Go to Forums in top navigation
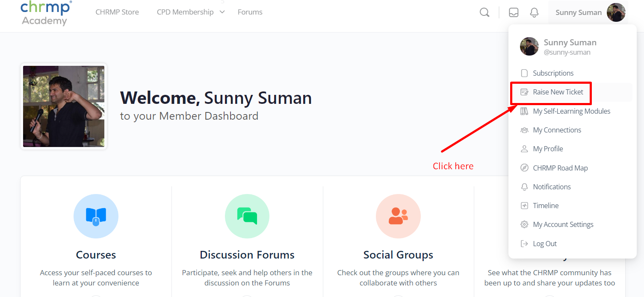 250,12
